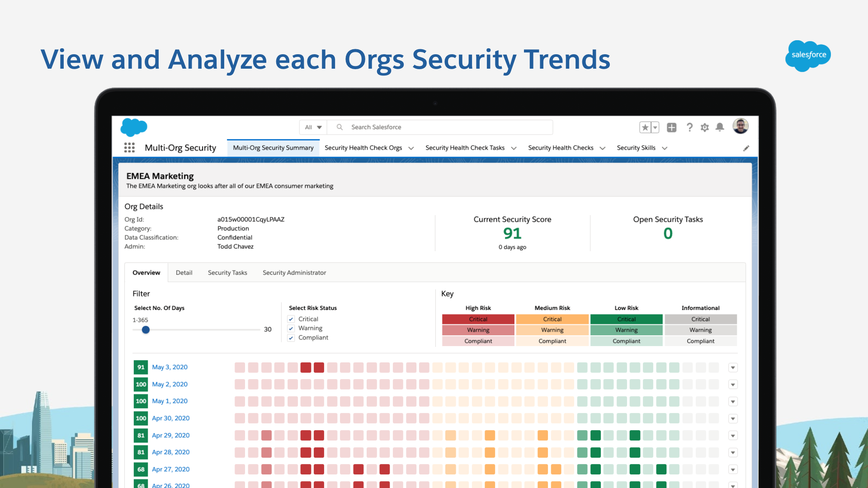Expand row actions for May 3, 2020
Screen dimensions: 868x488
[733, 367]
